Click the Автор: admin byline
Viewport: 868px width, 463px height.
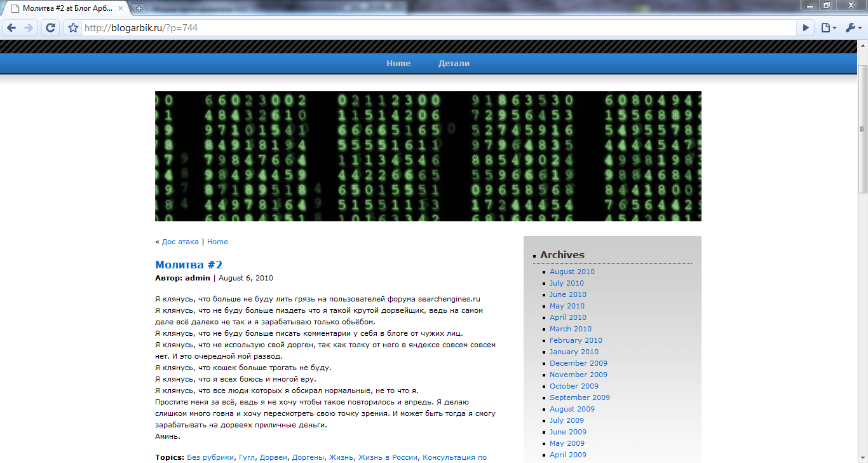tap(182, 278)
